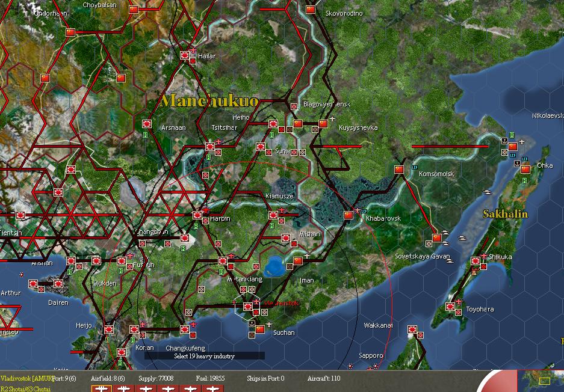564x392 pixels.
Task: Select the red flag base at Khabarovsk
Action: click(x=348, y=215)
